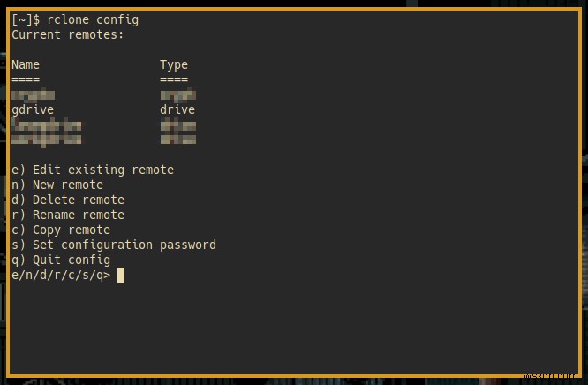588x385 pixels.
Task: Pick the "New remote" menu line
Action: [x=57, y=185]
